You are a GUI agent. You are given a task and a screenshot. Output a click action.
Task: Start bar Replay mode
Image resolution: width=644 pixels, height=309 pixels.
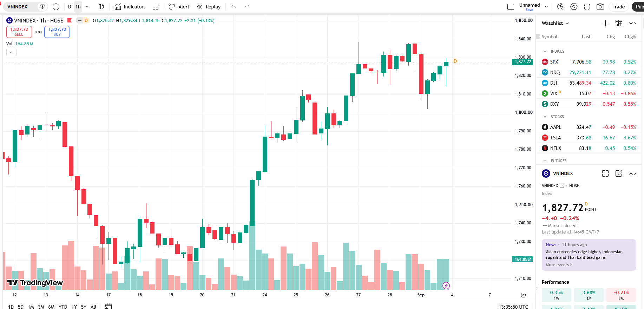[209, 7]
